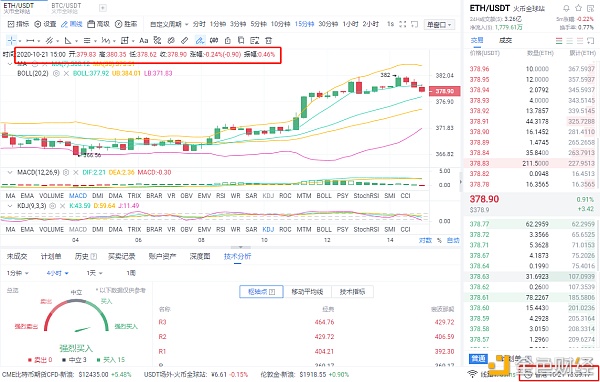Open 4小时 analysis period dropdown
Viewport: 600px width, 382px height.
pyautogui.click(x=57, y=273)
